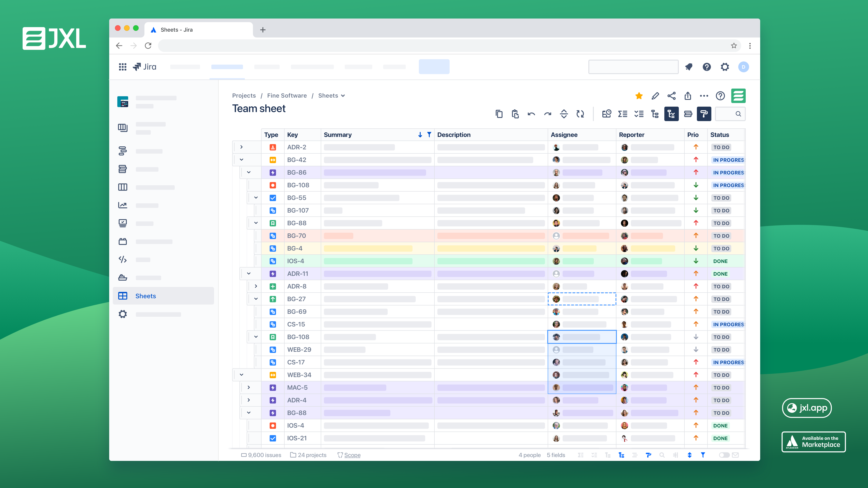Screen dimensions: 868x488
Task: Select Sheets in the left sidebar
Action: pos(146,296)
